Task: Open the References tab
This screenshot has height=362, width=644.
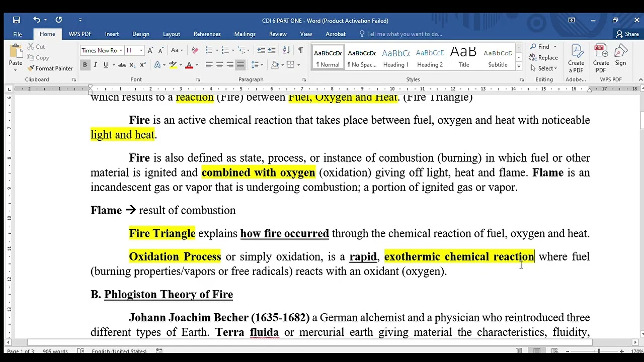Action: (x=207, y=34)
